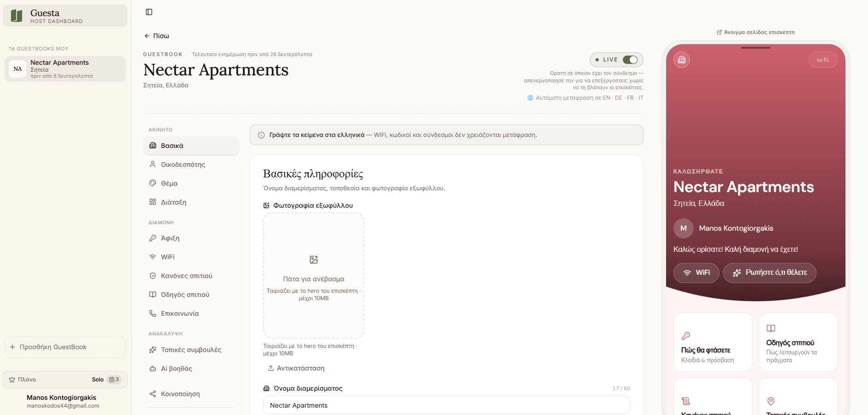Open the Άφιξη section
The height and width of the screenshot is (415, 868).
coord(191,238)
